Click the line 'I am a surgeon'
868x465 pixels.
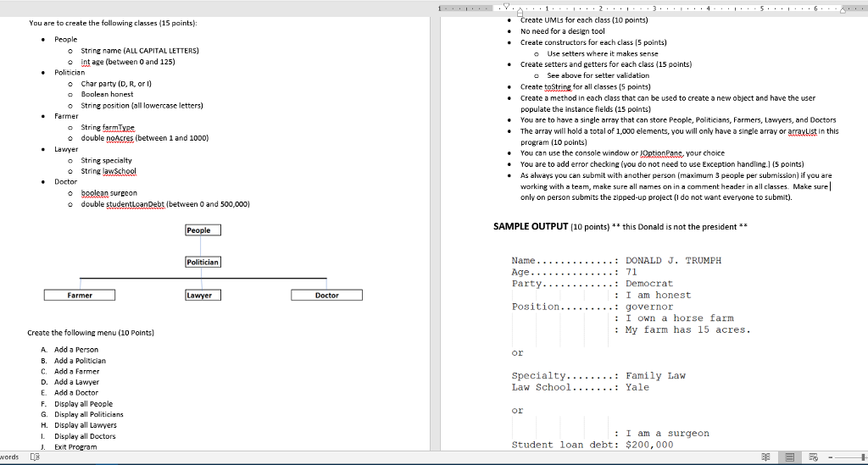click(x=667, y=434)
